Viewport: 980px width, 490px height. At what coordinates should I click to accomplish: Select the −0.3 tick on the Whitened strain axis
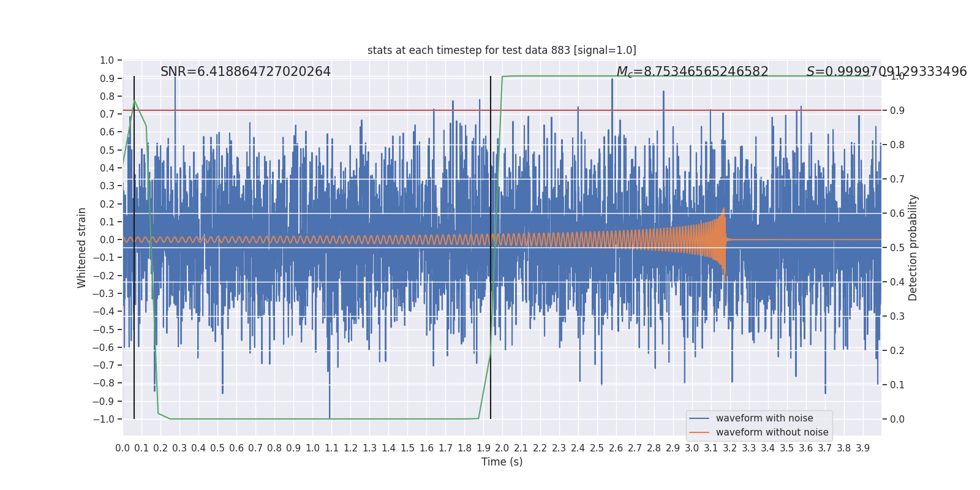[104, 293]
